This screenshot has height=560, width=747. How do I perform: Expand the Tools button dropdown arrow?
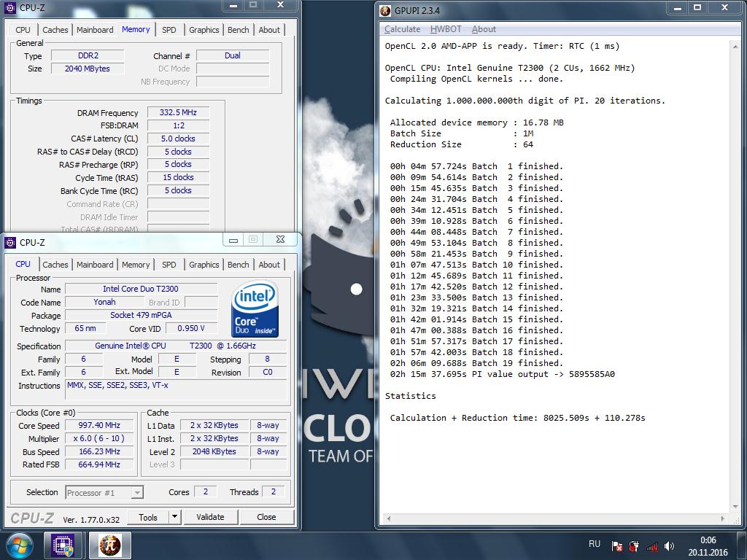175,517
